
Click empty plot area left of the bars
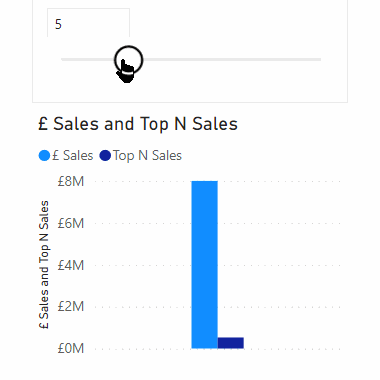pyautogui.click(x=143, y=265)
